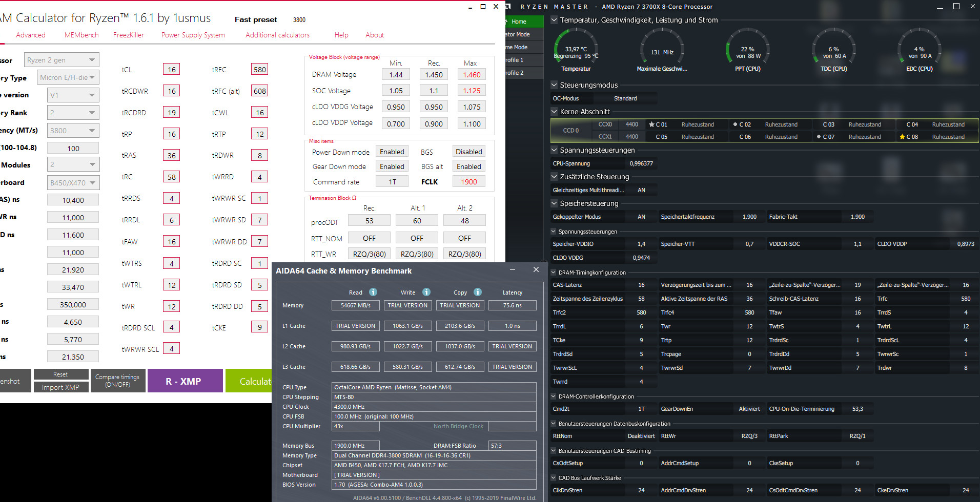
Task: Click the Power Down mode Enabled value
Action: 392,152
